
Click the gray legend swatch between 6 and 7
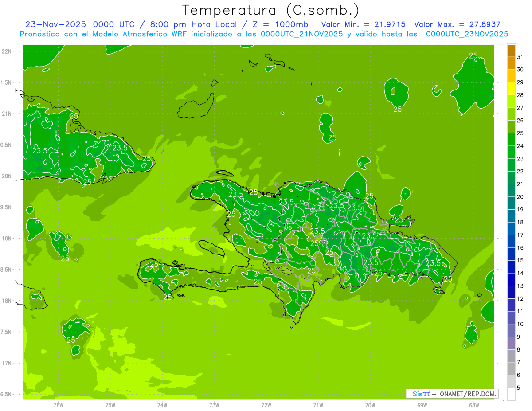[512, 369]
